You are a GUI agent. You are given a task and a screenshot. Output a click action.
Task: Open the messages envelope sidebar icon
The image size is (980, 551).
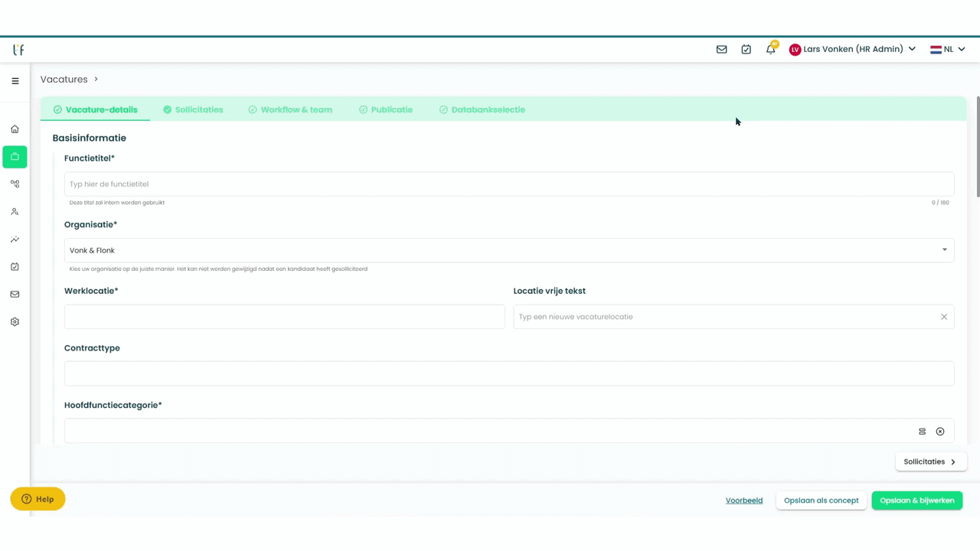[x=15, y=295]
